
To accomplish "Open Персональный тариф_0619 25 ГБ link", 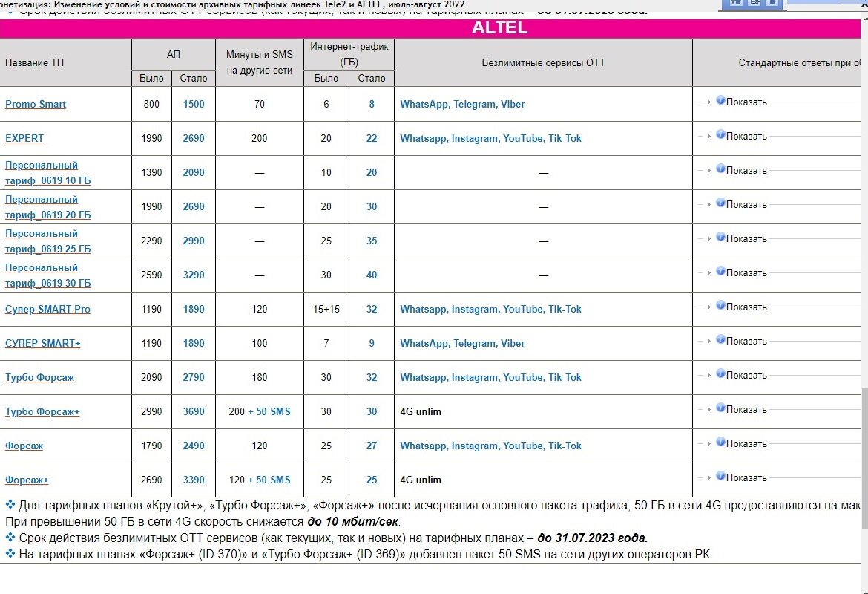I will point(47,241).
